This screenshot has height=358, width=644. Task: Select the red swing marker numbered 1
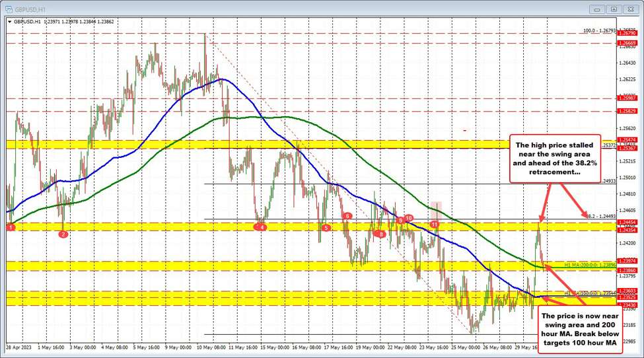click(x=11, y=227)
